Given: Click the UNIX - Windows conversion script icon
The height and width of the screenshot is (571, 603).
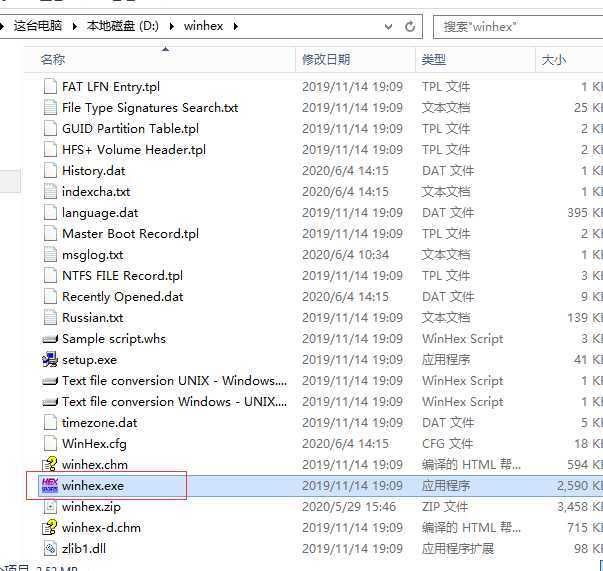Looking at the screenshot, I should pos(50,381).
